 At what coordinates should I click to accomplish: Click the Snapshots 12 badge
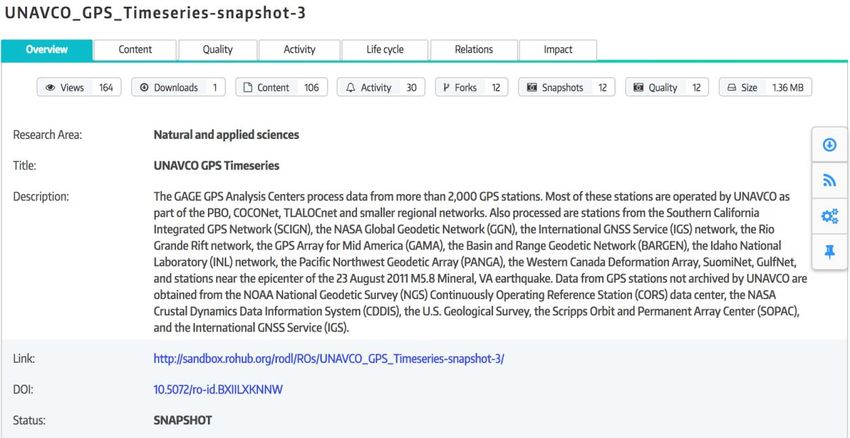566,87
